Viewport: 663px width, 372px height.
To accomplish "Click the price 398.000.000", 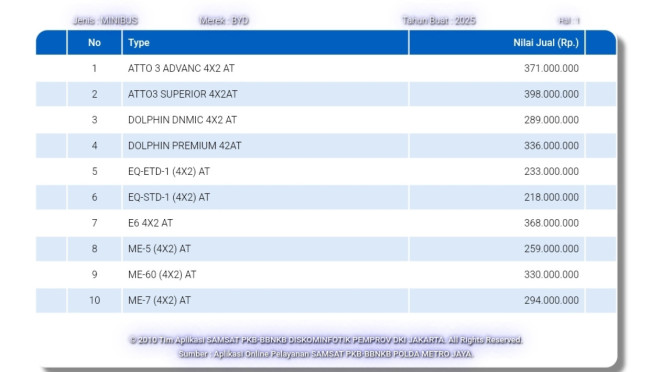I will point(551,94).
